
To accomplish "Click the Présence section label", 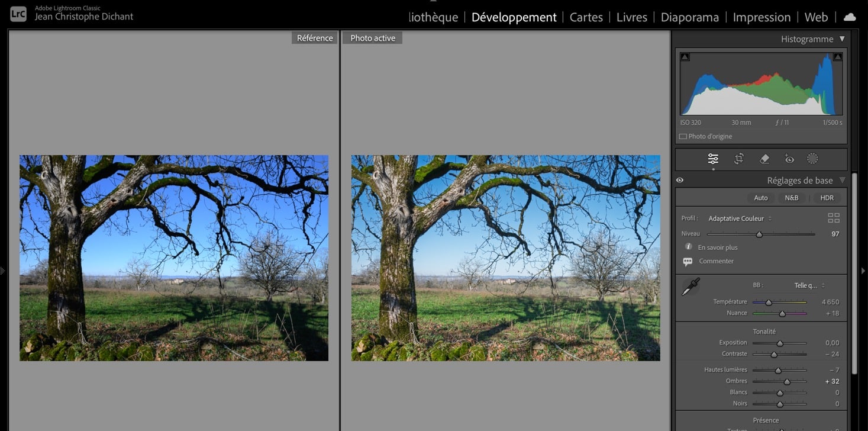I will tap(766, 420).
